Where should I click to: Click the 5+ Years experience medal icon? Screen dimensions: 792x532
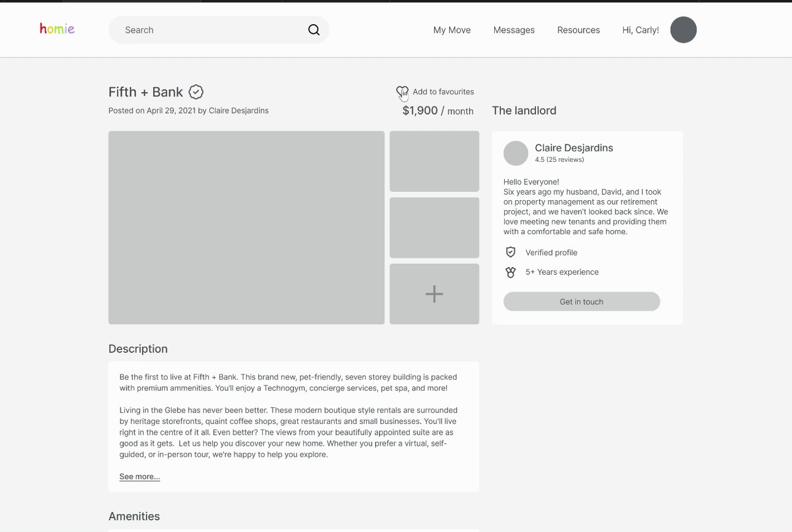click(511, 272)
